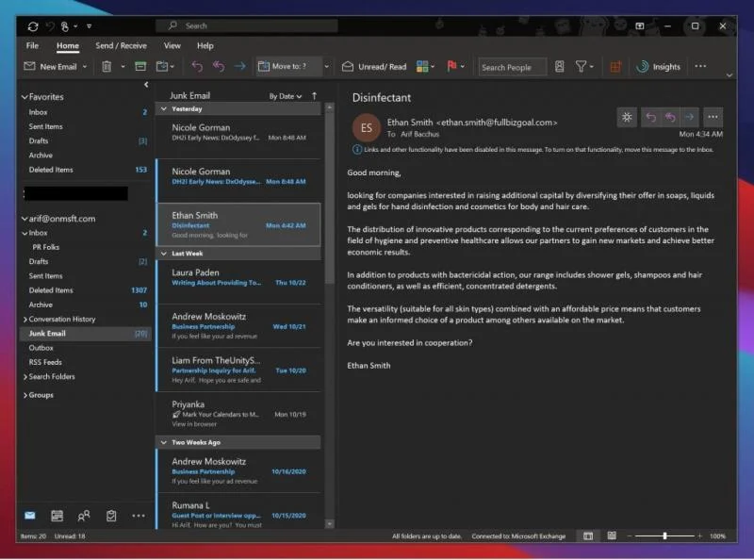Open the Address Book icon

coord(559,66)
